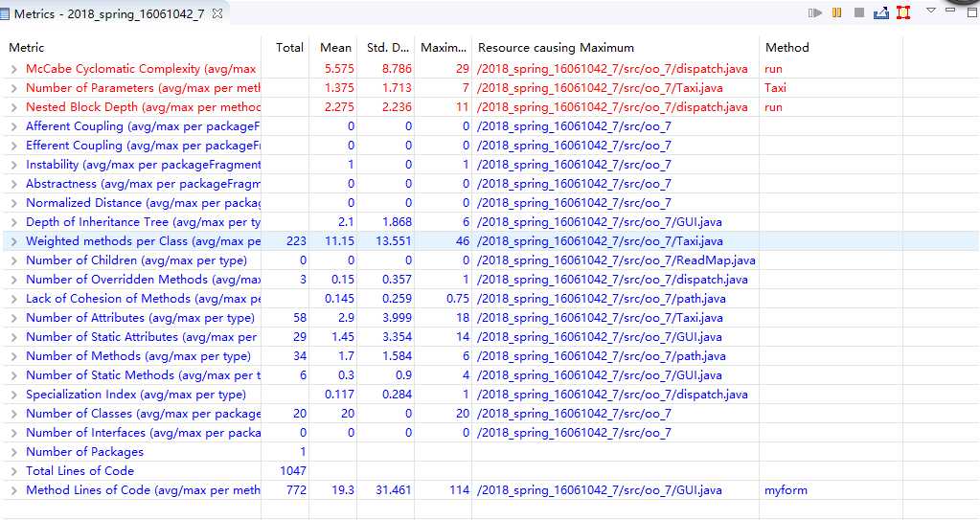The height and width of the screenshot is (520, 980).
Task: Click the run method in Nested Block Depth row
Action: tap(773, 107)
